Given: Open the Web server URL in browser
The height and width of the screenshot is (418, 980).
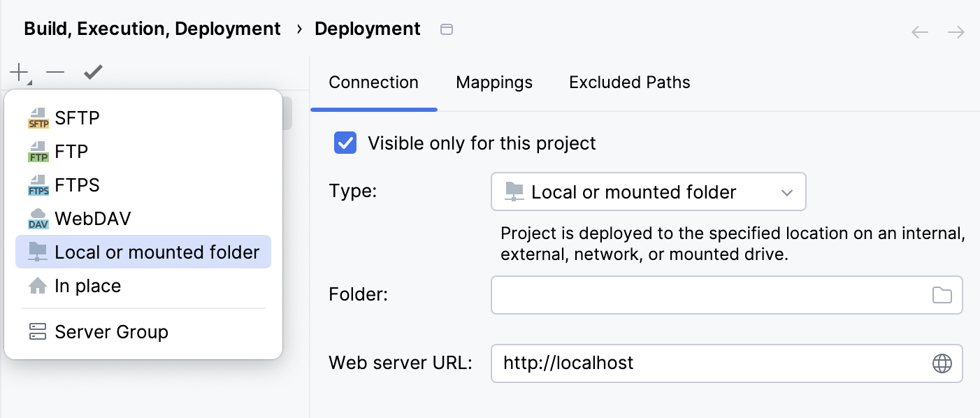Looking at the screenshot, I should tap(942, 363).
